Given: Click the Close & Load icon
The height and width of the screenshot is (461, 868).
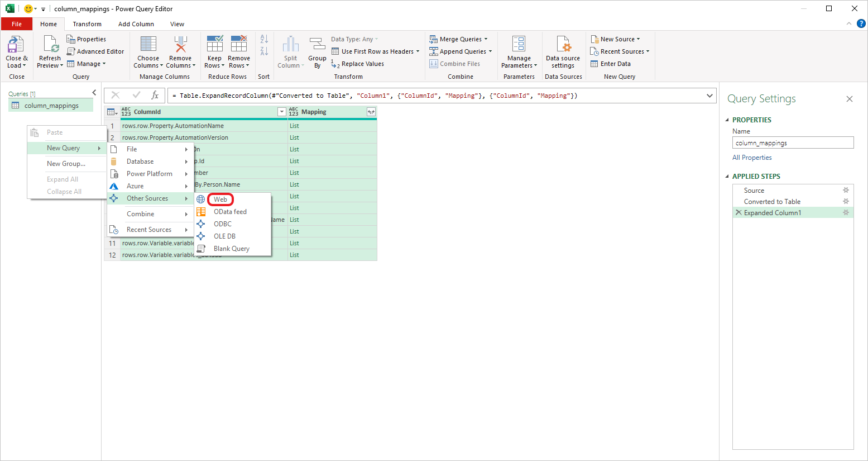Looking at the screenshot, I should pyautogui.click(x=16, y=45).
